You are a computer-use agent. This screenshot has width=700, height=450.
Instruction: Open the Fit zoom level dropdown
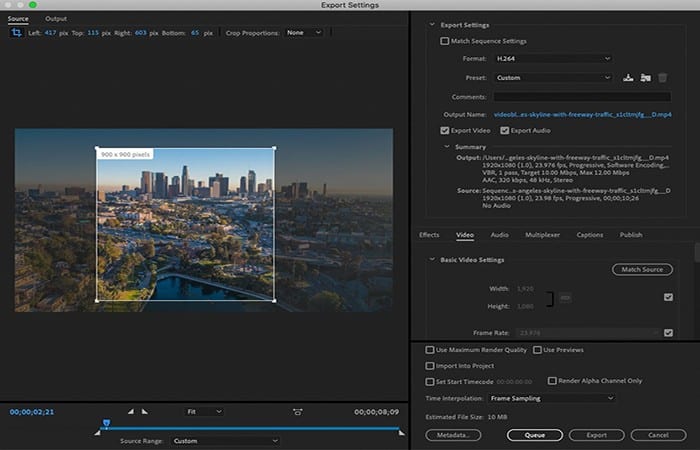pos(204,412)
